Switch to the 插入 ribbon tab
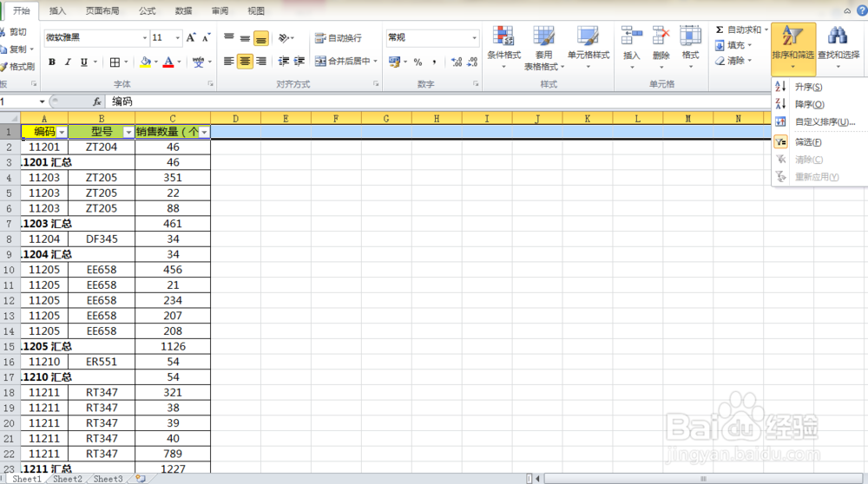The image size is (868, 484). (57, 10)
